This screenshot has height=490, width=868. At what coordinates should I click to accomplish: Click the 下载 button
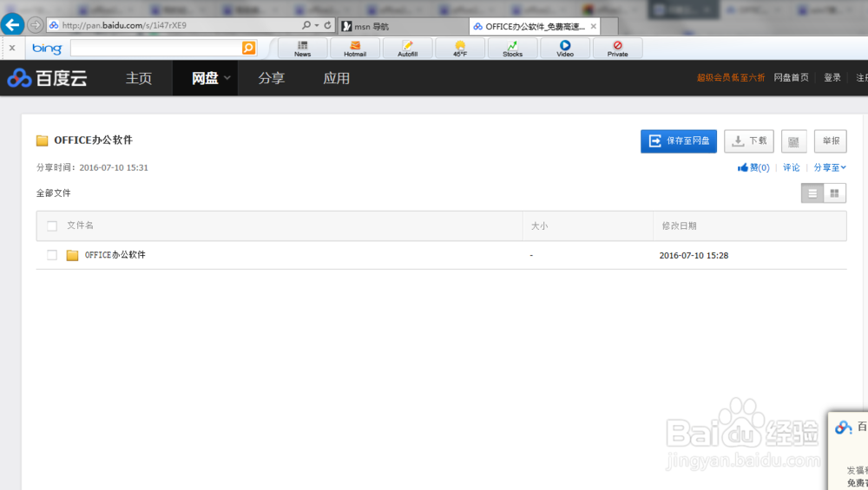pyautogui.click(x=749, y=141)
